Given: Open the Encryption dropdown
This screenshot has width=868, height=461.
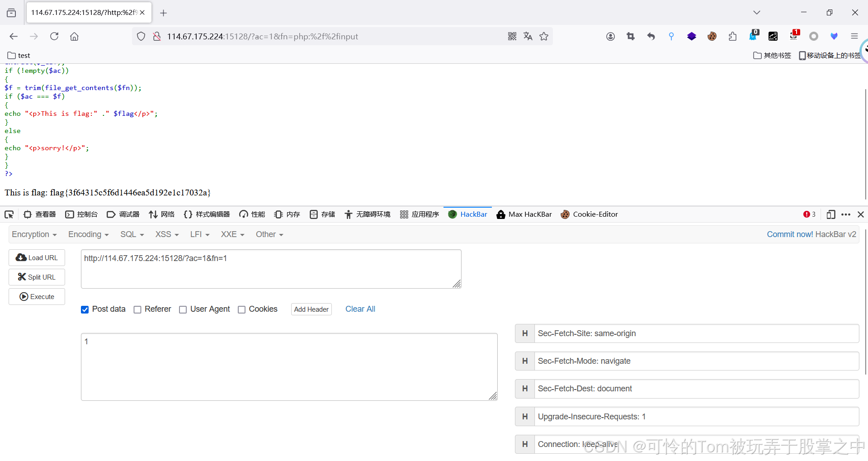Looking at the screenshot, I should click(x=34, y=234).
